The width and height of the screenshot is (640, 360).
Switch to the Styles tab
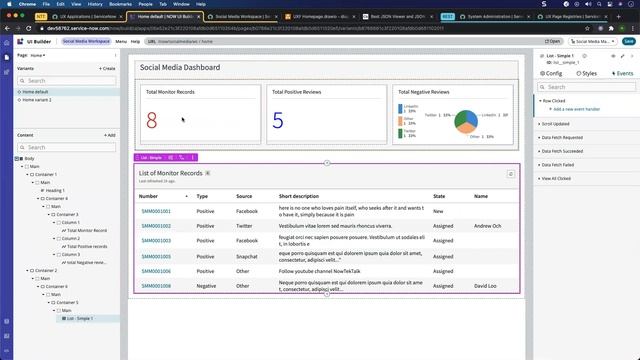tap(587, 73)
